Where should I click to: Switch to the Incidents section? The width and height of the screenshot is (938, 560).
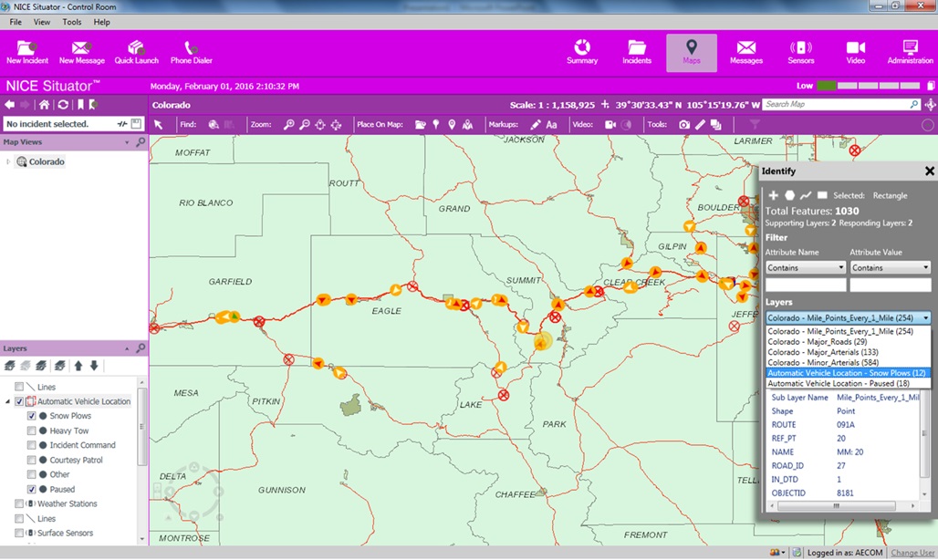[x=637, y=52]
